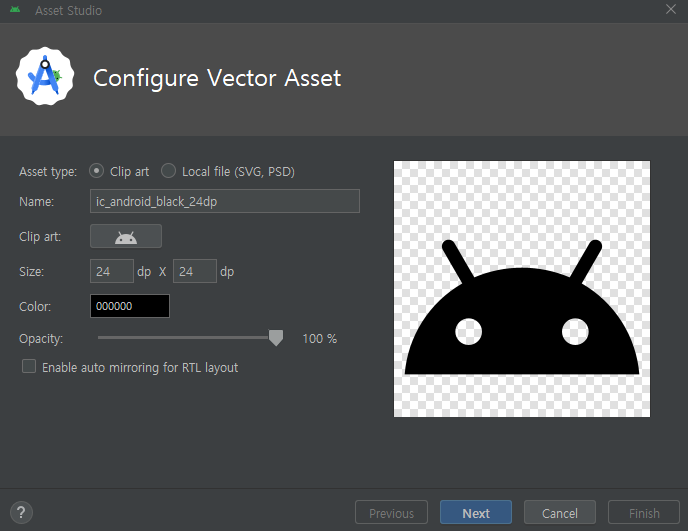688x531 pixels.
Task: Click the 100 % opacity value
Action: pos(319,338)
